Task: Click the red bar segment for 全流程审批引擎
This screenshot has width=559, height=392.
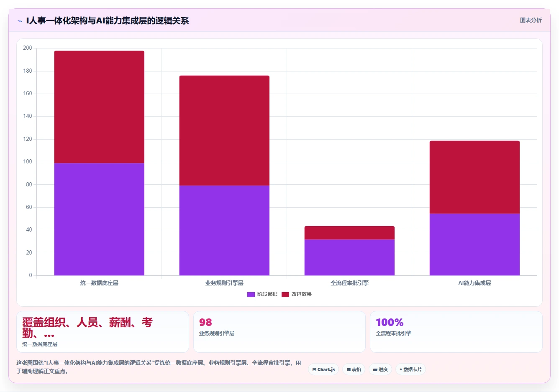Action: pos(349,233)
